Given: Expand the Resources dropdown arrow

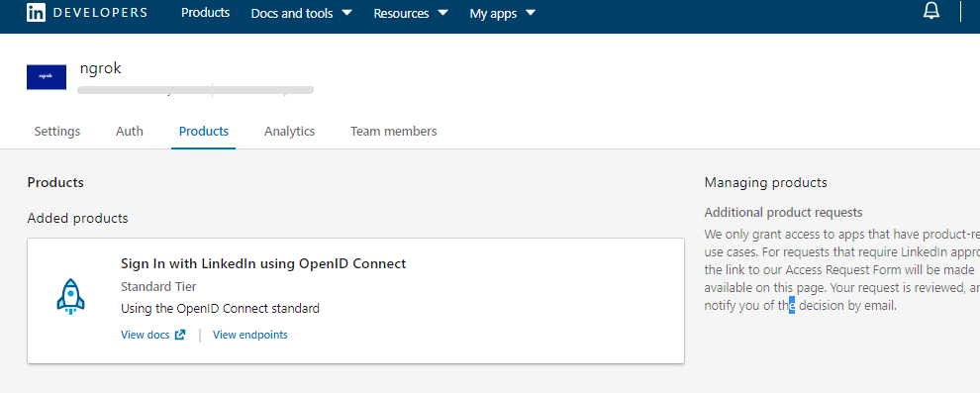Looking at the screenshot, I should (443, 13).
